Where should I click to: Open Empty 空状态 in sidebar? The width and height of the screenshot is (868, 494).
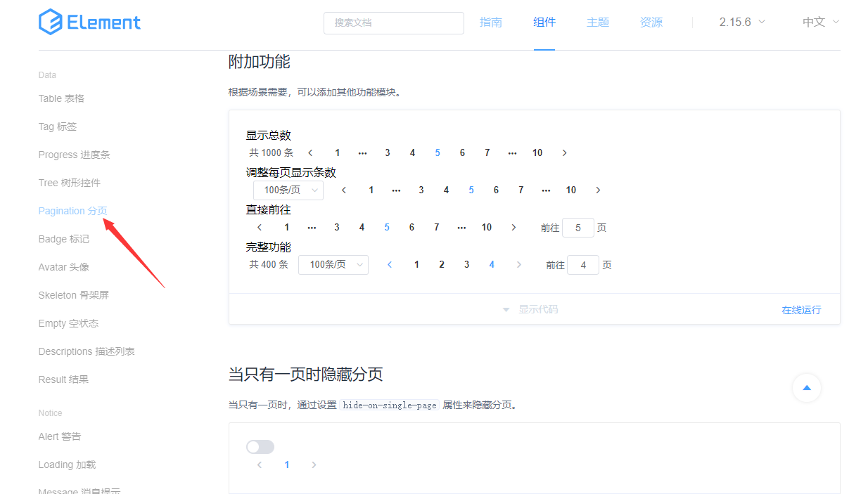[x=68, y=323]
